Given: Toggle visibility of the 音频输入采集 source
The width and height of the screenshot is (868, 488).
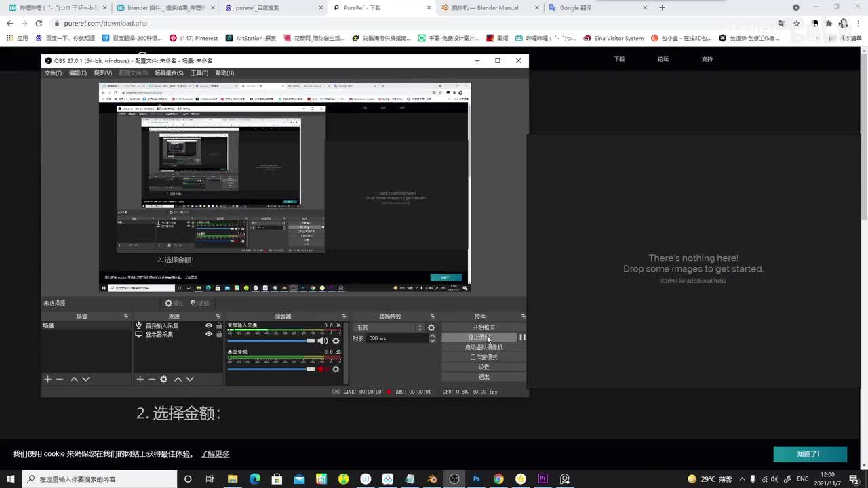Looking at the screenshot, I should pos(209,326).
